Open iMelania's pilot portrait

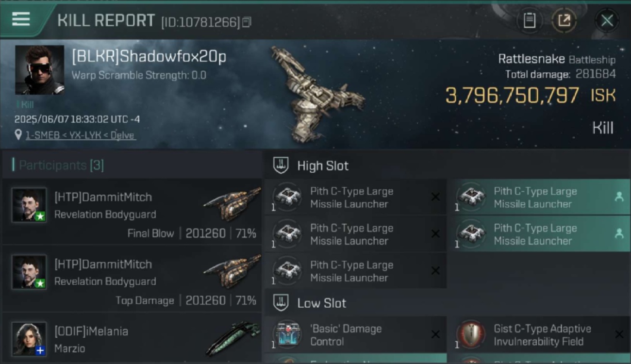click(x=29, y=339)
